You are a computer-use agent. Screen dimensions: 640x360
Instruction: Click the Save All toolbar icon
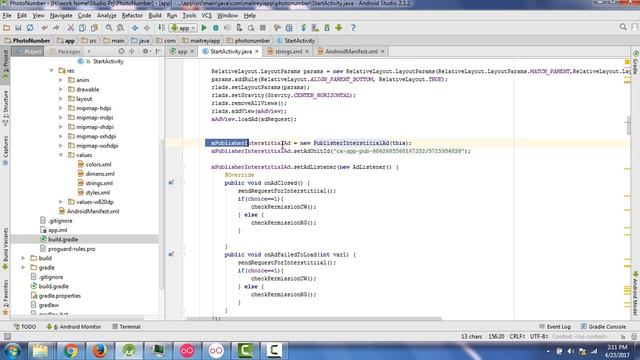(18, 28)
